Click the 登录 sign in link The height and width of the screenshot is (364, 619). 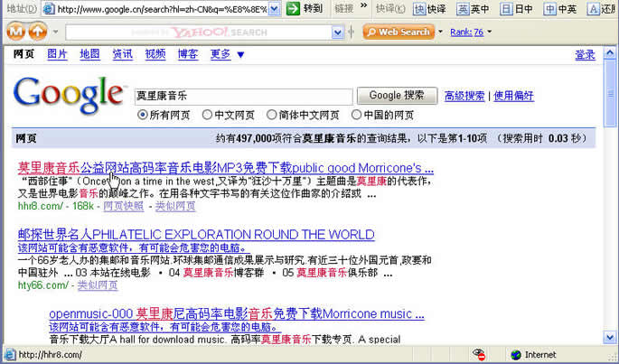click(585, 54)
